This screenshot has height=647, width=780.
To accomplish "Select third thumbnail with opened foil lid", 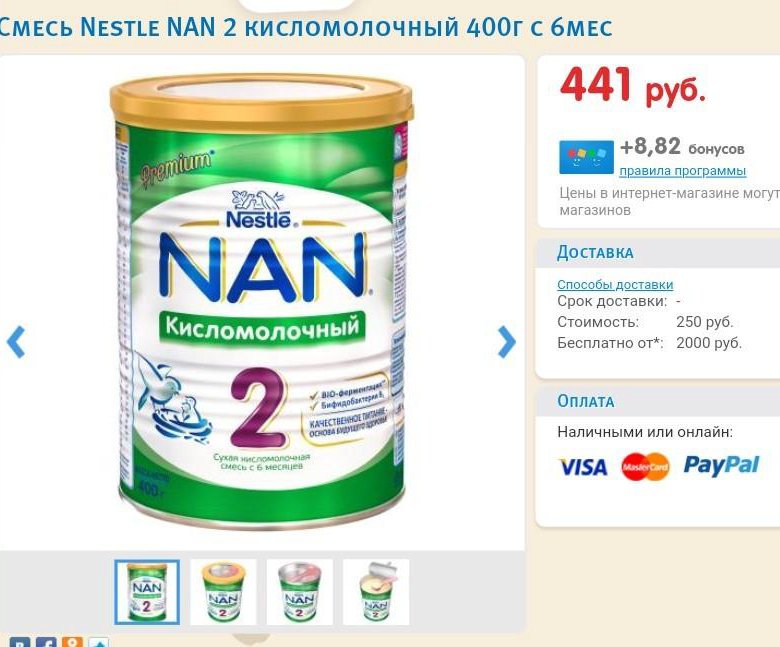I will click(299, 592).
